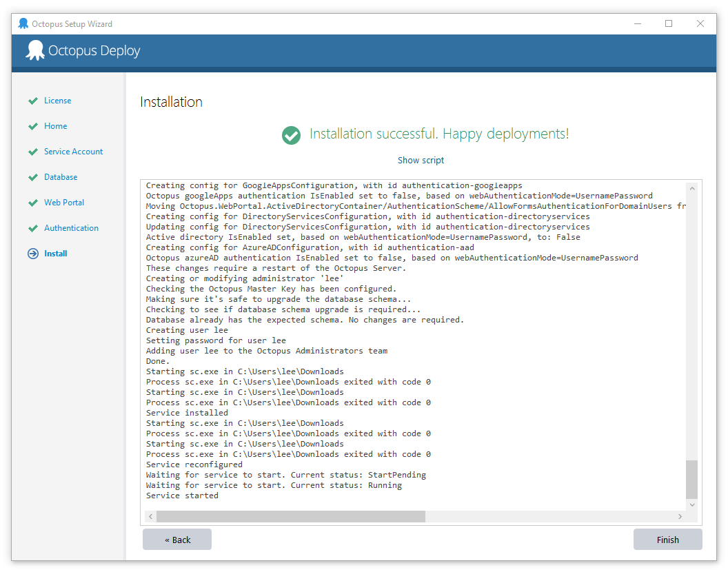Click 'These changes require a restart' log line

click(x=276, y=268)
